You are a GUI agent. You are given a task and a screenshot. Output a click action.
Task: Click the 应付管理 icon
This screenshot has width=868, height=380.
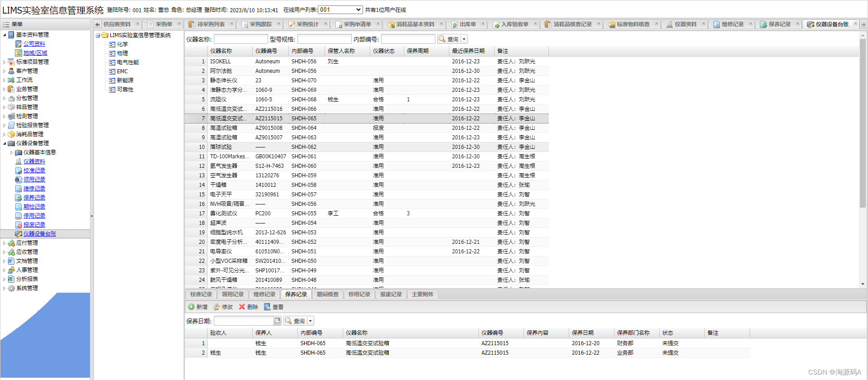point(11,243)
